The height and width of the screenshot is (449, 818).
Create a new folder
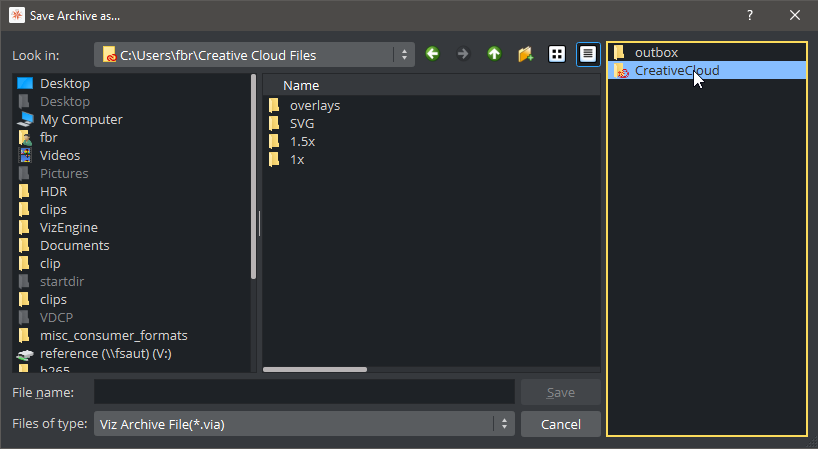(x=525, y=54)
